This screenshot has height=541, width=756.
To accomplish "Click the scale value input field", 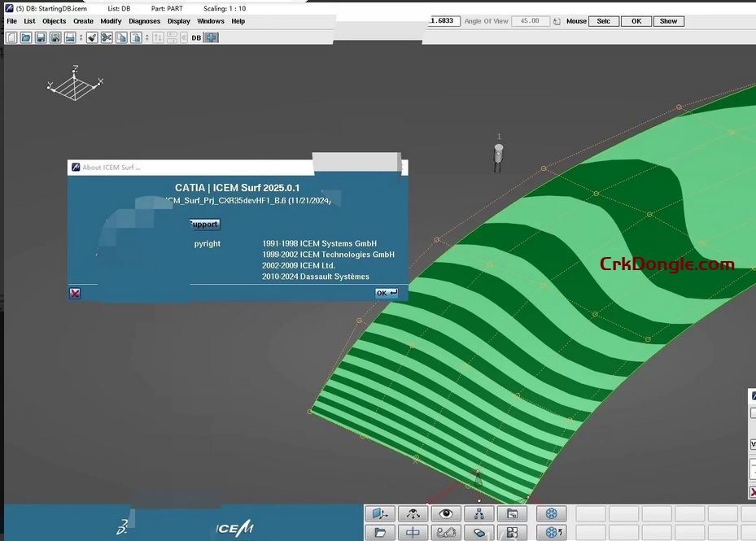I will coord(442,20).
